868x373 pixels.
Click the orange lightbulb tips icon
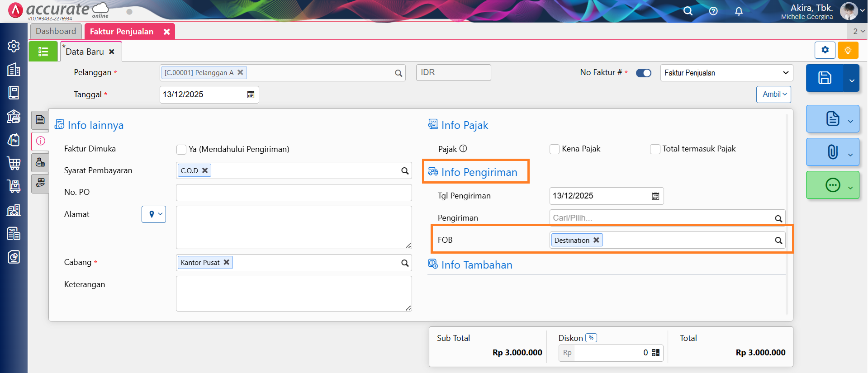pos(848,50)
